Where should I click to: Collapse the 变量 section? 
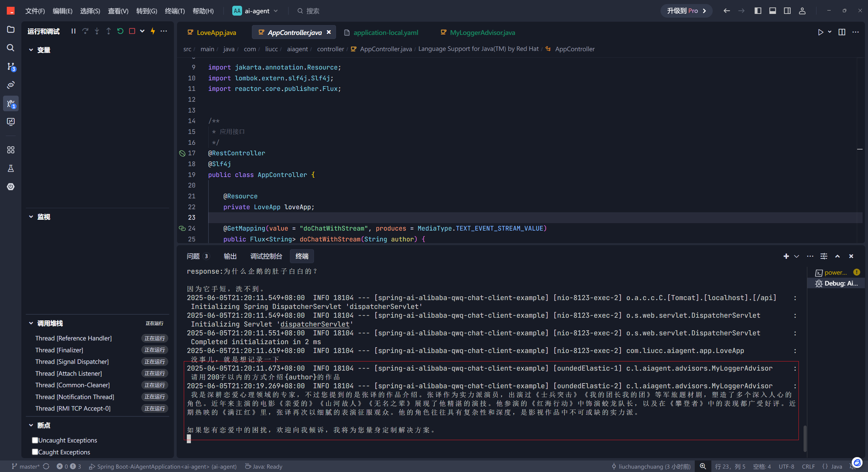coord(31,50)
